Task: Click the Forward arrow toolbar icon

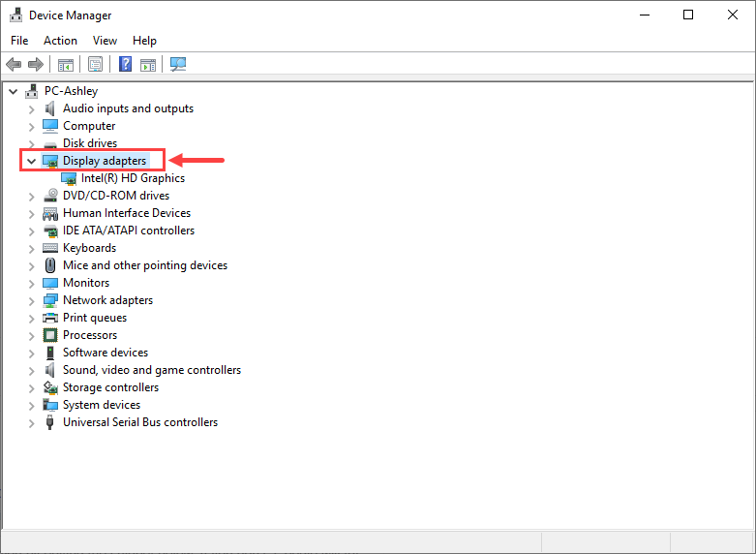Action: pyautogui.click(x=36, y=64)
